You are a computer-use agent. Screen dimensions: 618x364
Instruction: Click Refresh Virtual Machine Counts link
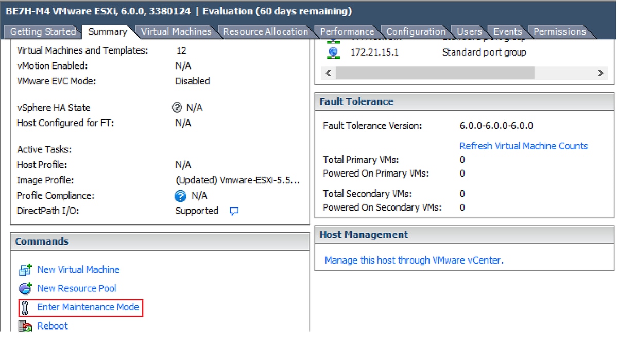point(523,146)
